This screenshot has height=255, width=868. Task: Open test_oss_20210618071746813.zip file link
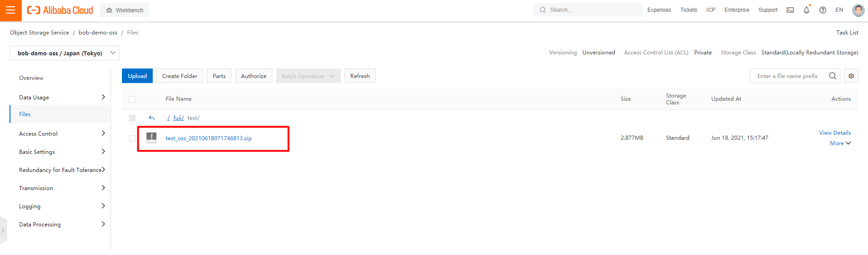(209, 138)
